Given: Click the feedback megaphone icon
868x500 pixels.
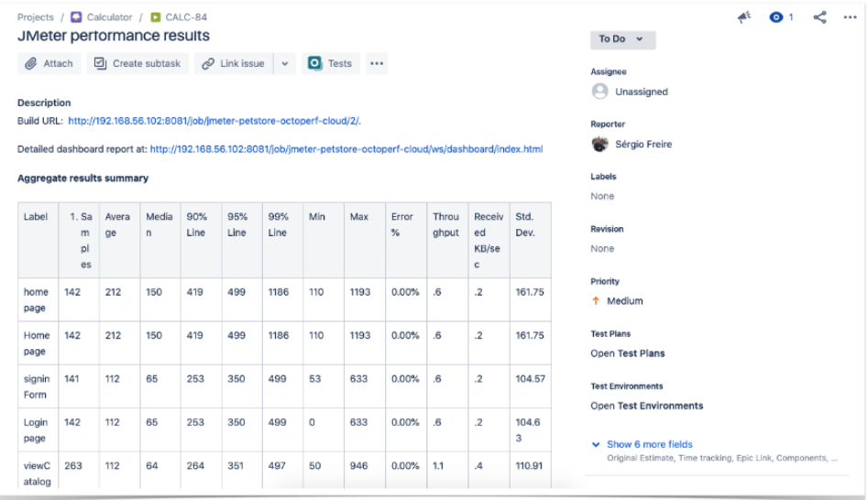Looking at the screenshot, I should pos(744,17).
